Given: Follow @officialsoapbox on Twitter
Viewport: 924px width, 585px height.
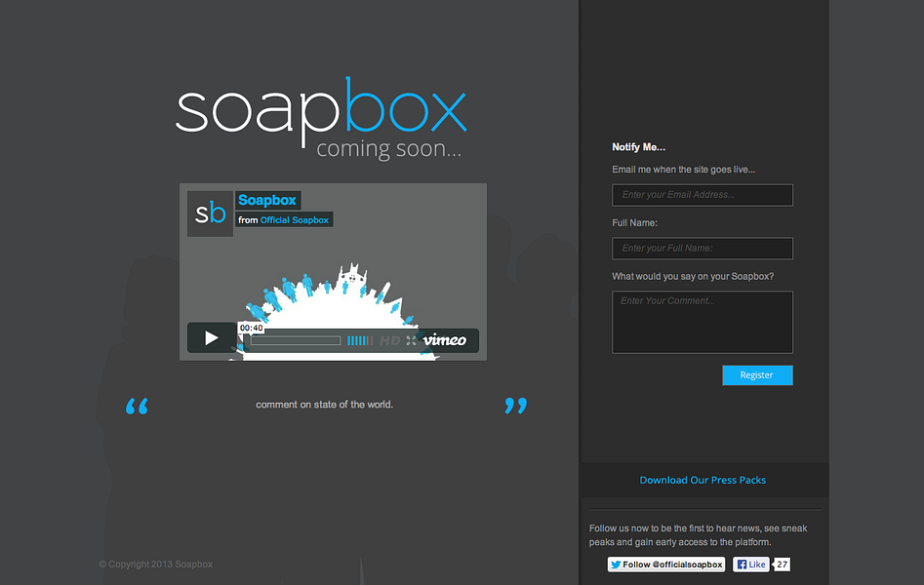Looking at the screenshot, I should pyautogui.click(x=666, y=565).
